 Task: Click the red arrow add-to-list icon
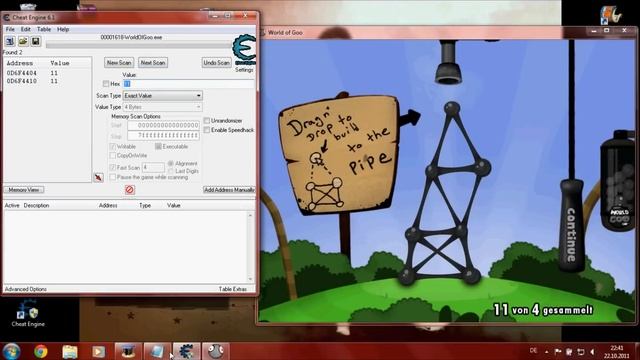(x=98, y=178)
